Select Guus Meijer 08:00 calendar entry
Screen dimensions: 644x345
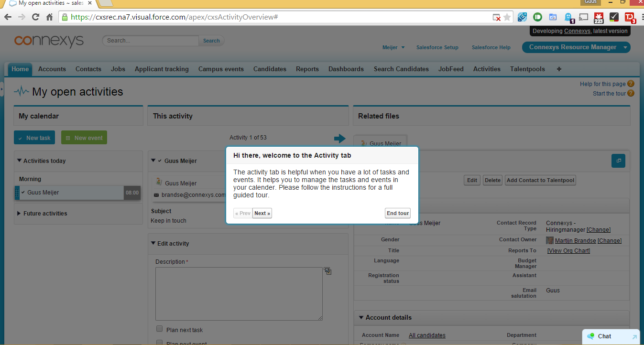[78, 193]
